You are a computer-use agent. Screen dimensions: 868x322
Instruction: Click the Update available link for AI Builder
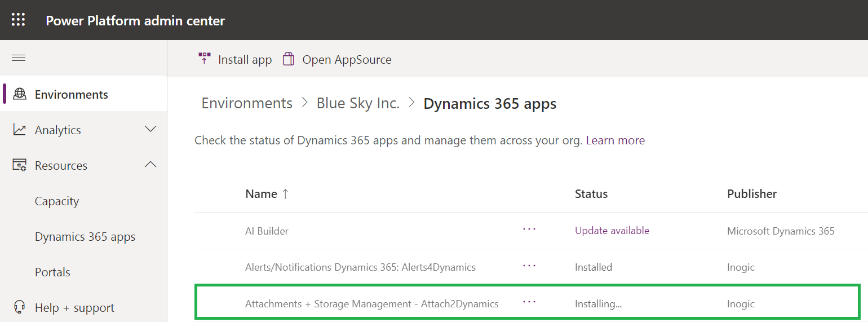pyautogui.click(x=612, y=231)
